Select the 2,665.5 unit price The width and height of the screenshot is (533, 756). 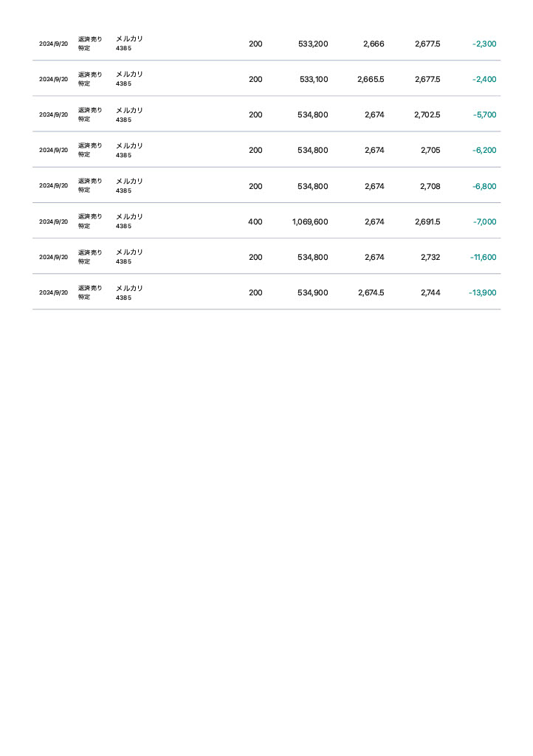click(370, 80)
